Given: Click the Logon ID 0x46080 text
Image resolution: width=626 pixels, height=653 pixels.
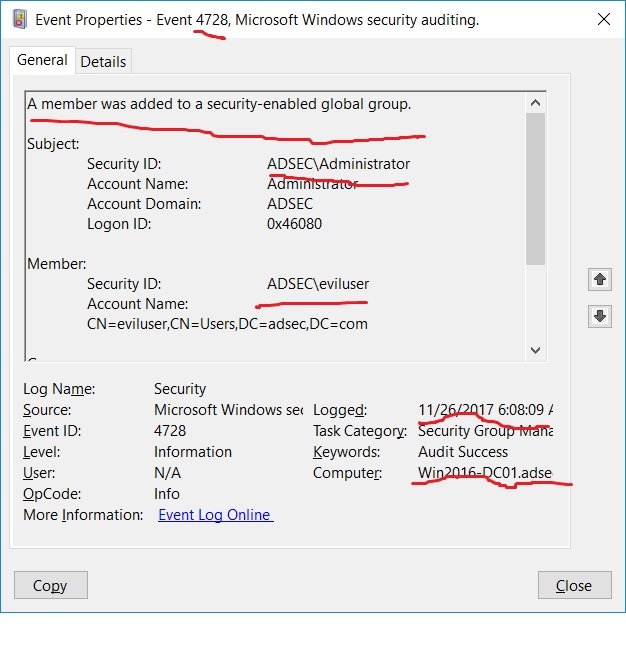Looking at the screenshot, I should tap(294, 224).
